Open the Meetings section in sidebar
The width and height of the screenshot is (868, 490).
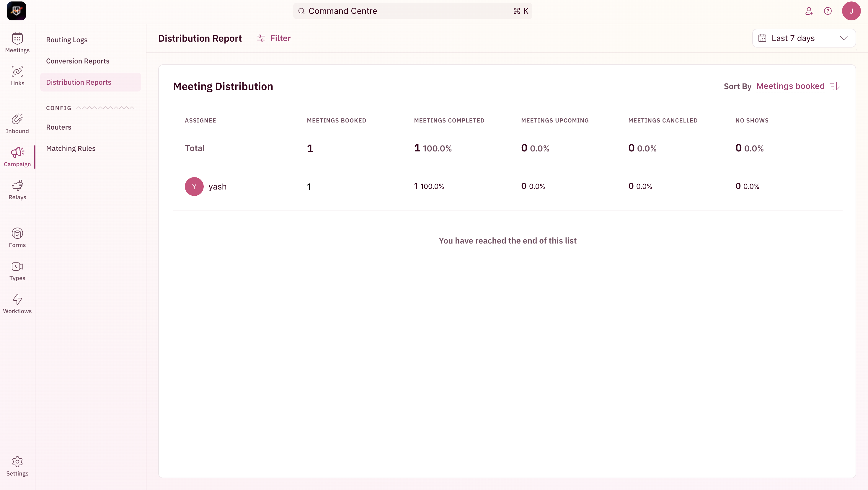pos(17,43)
